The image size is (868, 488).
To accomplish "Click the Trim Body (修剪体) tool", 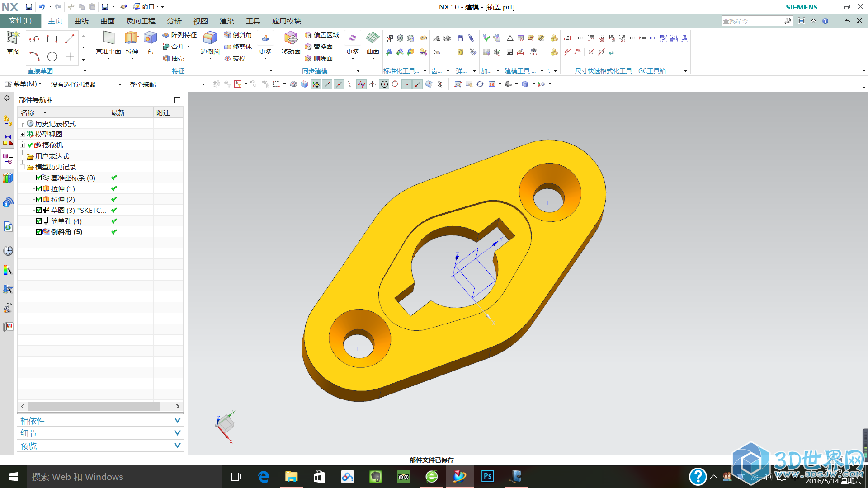I will [238, 47].
